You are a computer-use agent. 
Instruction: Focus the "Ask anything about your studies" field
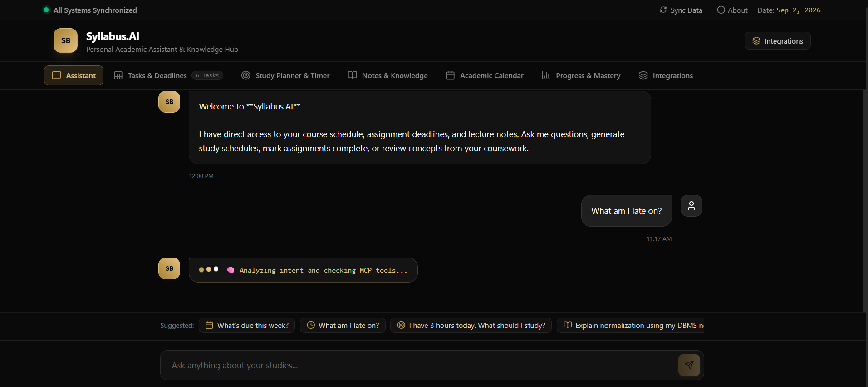point(418,365)
